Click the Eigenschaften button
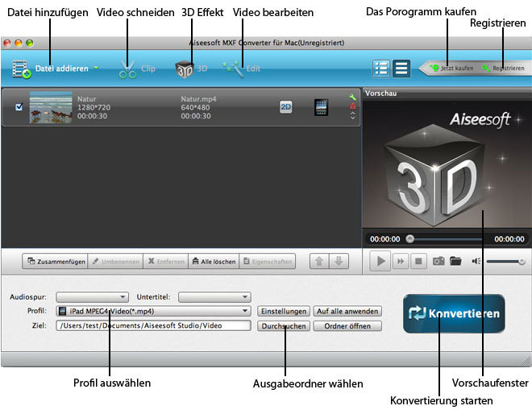The height and width of the screenshot is (410, 532). [268, 262]
